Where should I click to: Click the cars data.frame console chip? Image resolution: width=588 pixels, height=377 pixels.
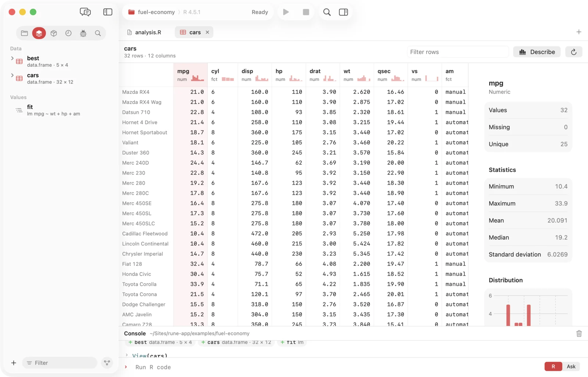(236, 342)
